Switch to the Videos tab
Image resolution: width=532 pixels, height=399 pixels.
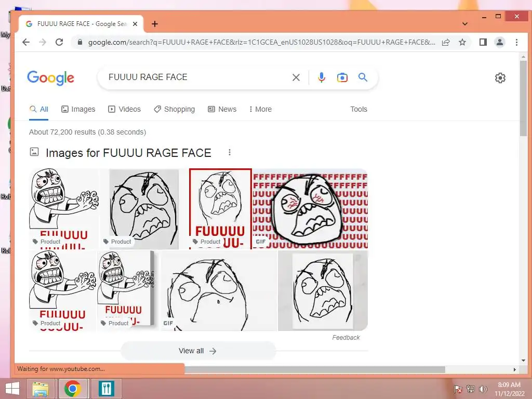coord(124,109)
